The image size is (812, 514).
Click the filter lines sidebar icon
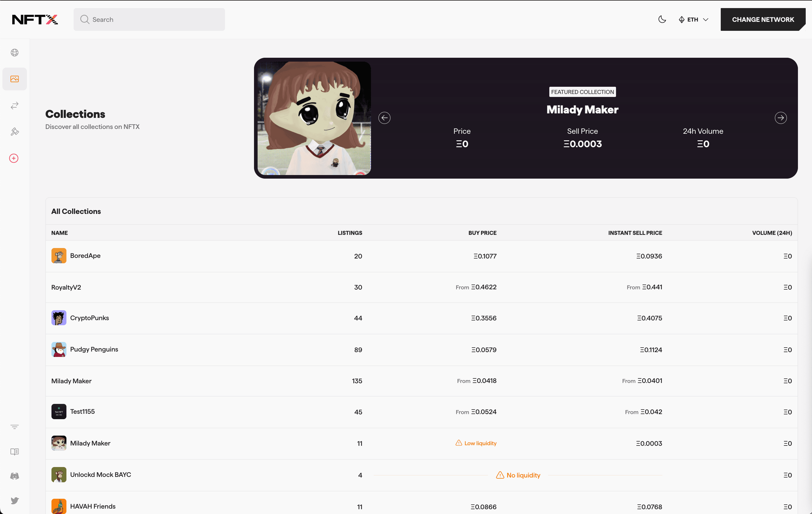point(14,427)
